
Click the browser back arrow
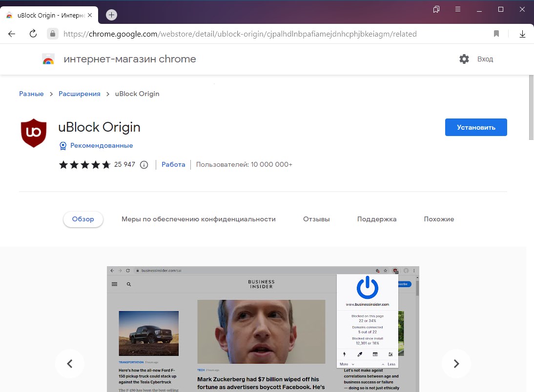click(12, 34)
